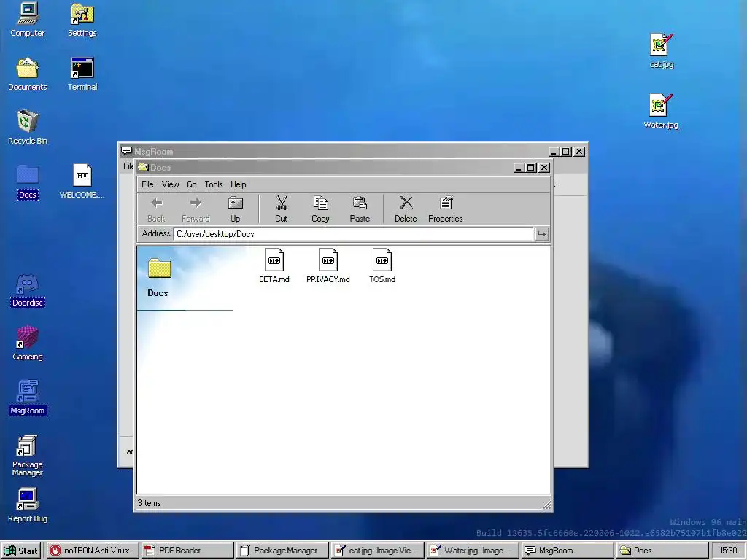Click the Cut scissors tool
Screen dimensions: 747x560
click(281, 209)
